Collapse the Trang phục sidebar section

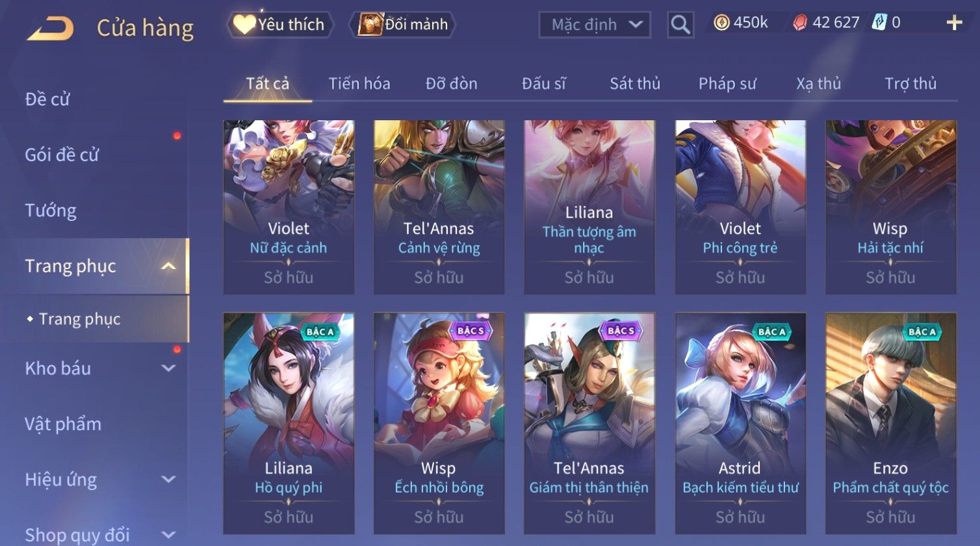(x=168, y=266)
